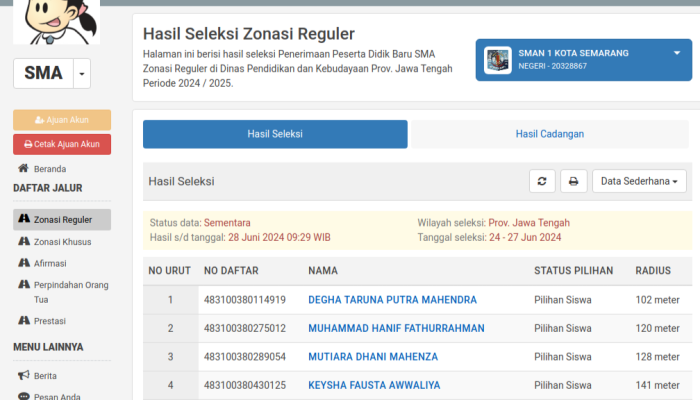Click the Sementara status data value

(x=227, y=223)
